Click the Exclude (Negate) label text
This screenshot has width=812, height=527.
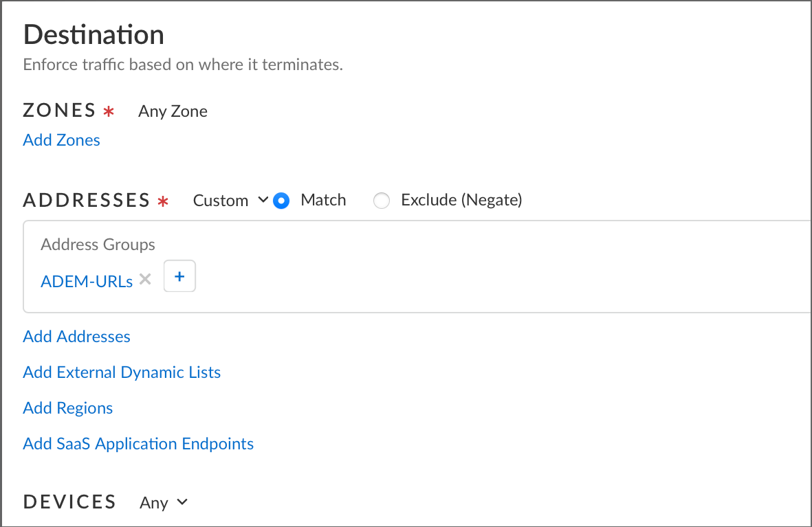point(461,200)
